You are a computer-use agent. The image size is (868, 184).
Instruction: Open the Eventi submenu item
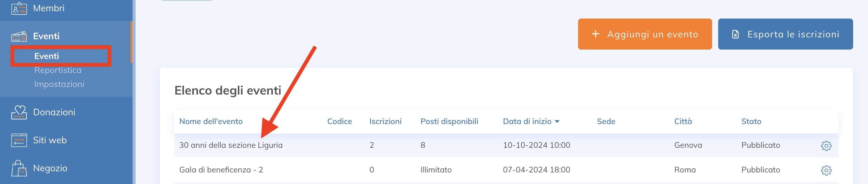47,56
